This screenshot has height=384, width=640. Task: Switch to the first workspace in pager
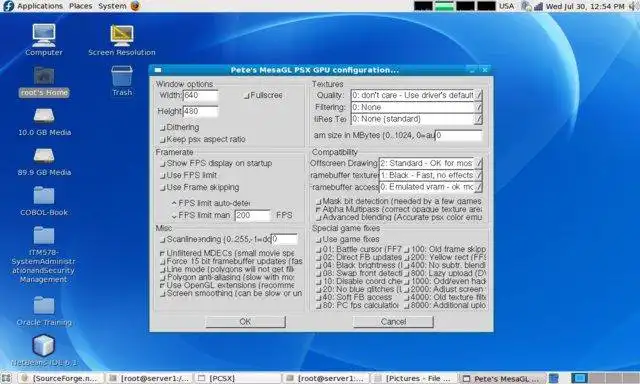pos(579,378)
